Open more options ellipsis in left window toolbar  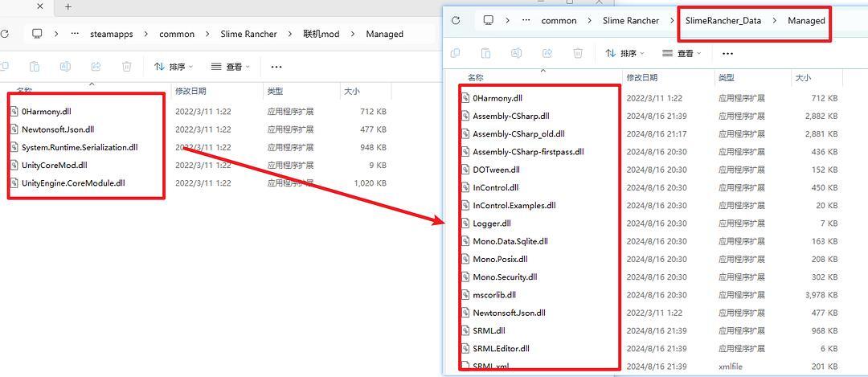click(276, 67)
